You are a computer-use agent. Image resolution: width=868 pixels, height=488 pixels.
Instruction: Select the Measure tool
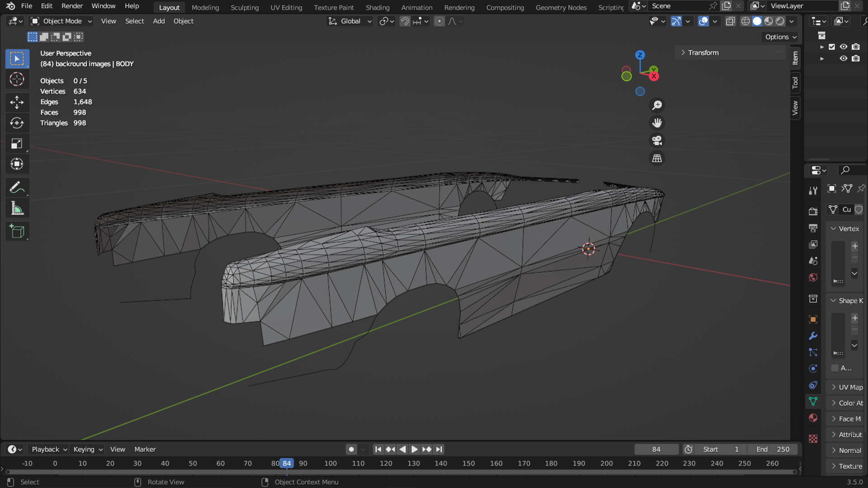17,208
